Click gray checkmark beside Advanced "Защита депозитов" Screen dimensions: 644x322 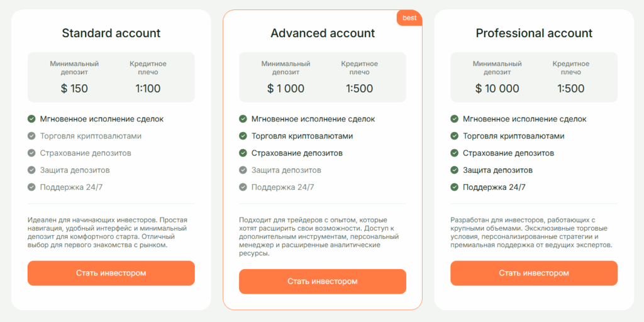(x=243, y=170)
